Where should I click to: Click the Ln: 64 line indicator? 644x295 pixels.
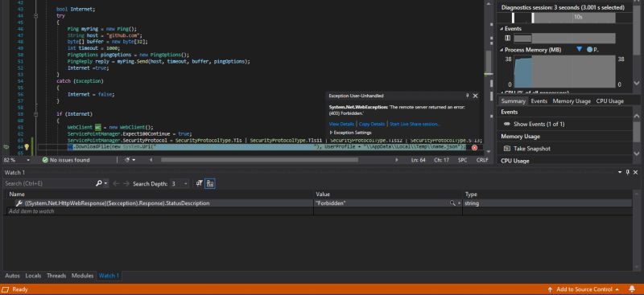click(x=418, y=160)
